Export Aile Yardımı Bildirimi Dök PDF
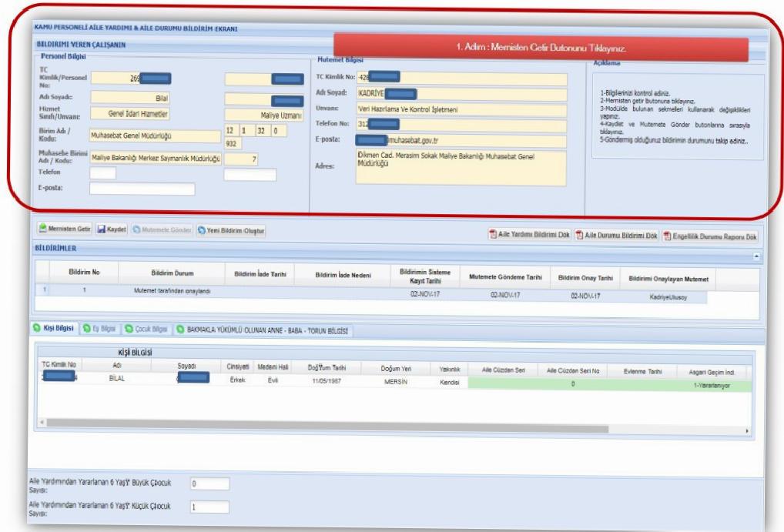This screenshot has width=784, height=532. [x=528, y=235]
